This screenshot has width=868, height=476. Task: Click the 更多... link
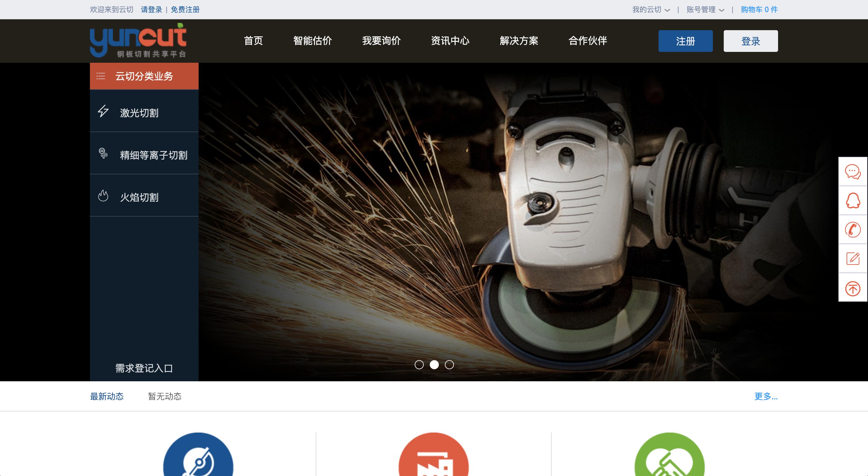[x=766, y=396]
